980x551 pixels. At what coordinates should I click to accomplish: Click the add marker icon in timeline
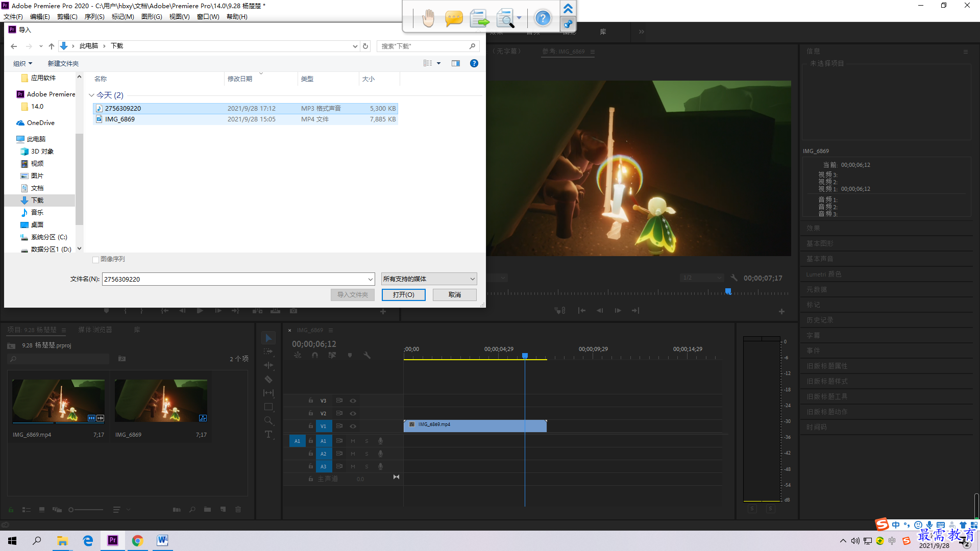tap(350, 355)
